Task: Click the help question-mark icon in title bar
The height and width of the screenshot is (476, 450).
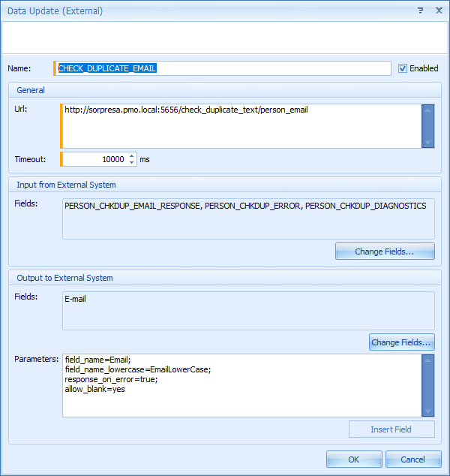Action: (420, 11)
